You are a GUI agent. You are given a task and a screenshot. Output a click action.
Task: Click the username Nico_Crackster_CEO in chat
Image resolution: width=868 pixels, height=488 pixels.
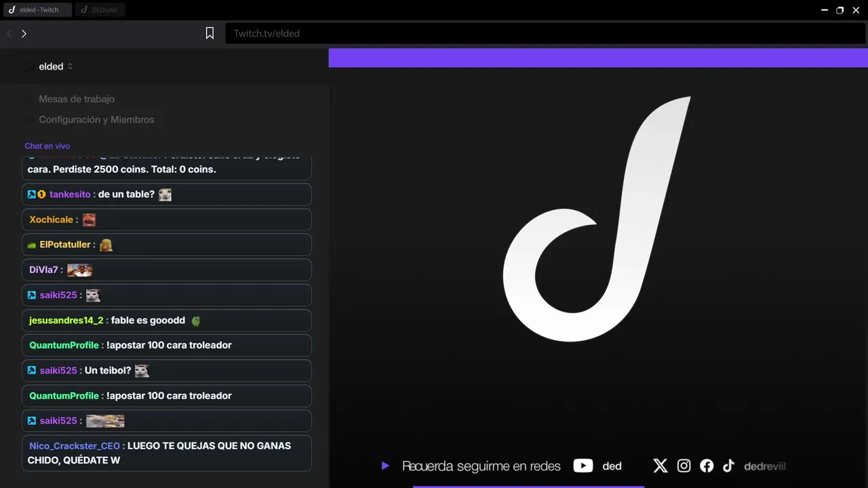tap(75, 446)
